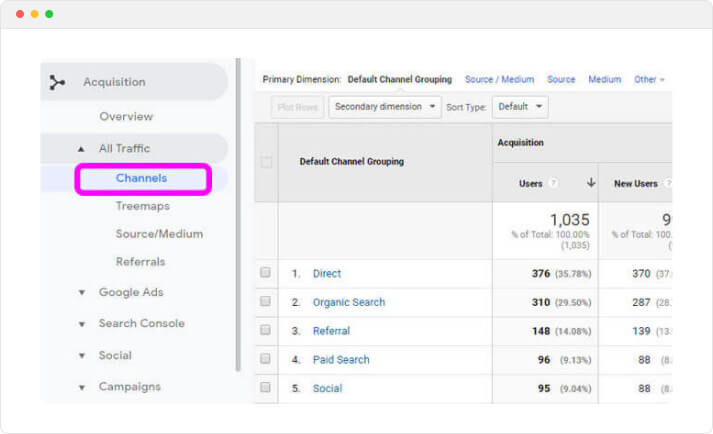Open the Source/Medium sidebar report
This screenshot has height=434, width=713.
point(159,234)
